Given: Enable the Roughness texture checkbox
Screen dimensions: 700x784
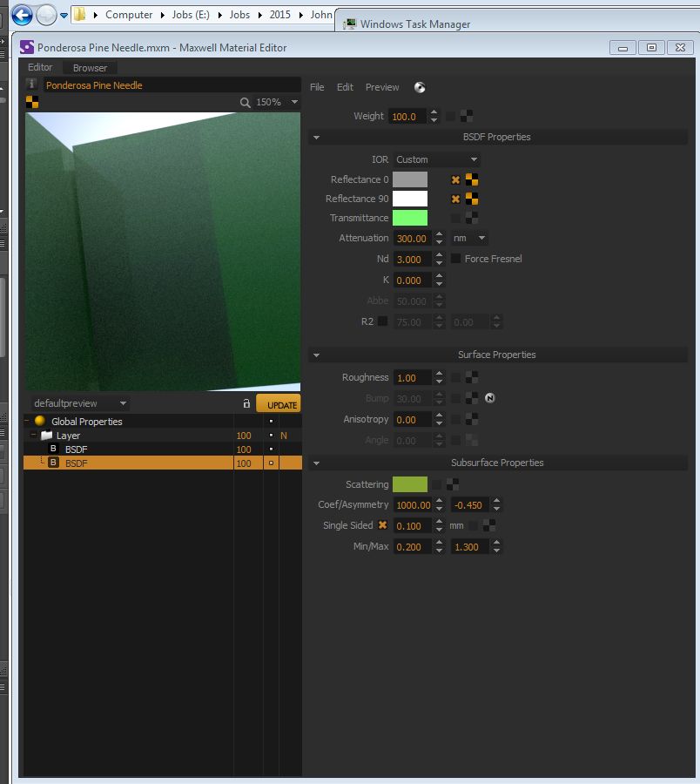Looking at the screenshot, I should pos(455,377).
